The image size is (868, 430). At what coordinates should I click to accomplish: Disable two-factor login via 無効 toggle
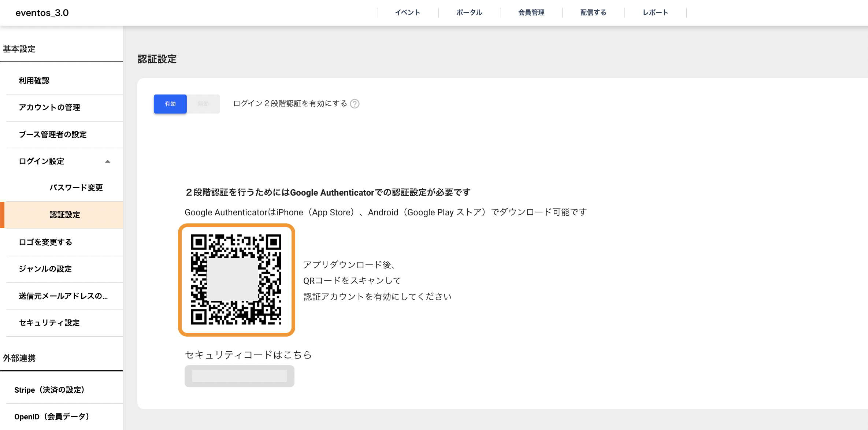click(x=203, y=104)
